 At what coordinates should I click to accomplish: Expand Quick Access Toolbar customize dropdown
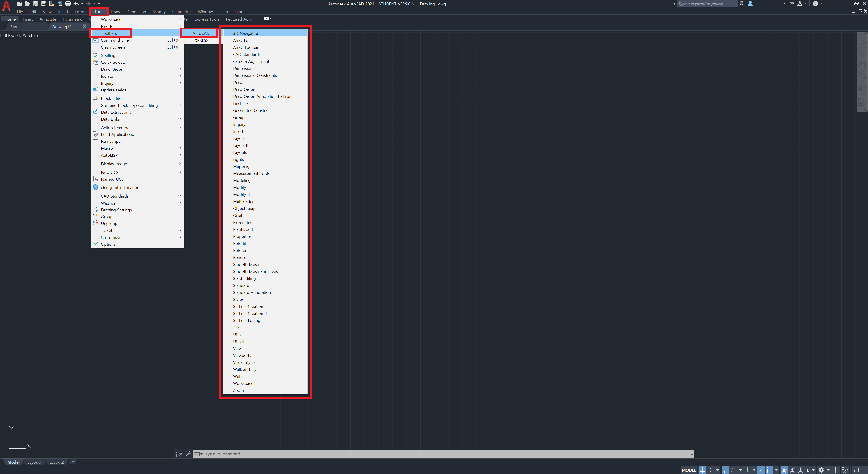[99, 4]
